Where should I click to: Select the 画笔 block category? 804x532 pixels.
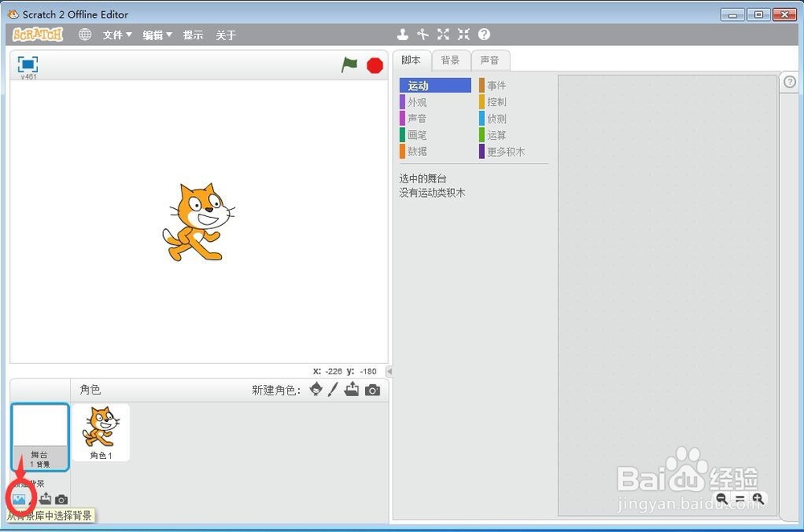[x=435, y=135]
